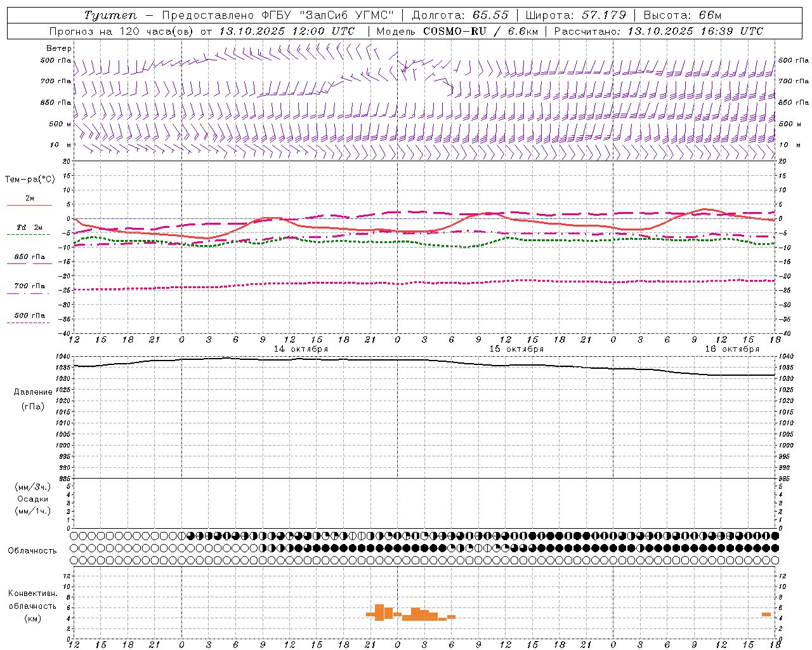
Task: Click the black pressure curve line
Action: pos(425,360)
